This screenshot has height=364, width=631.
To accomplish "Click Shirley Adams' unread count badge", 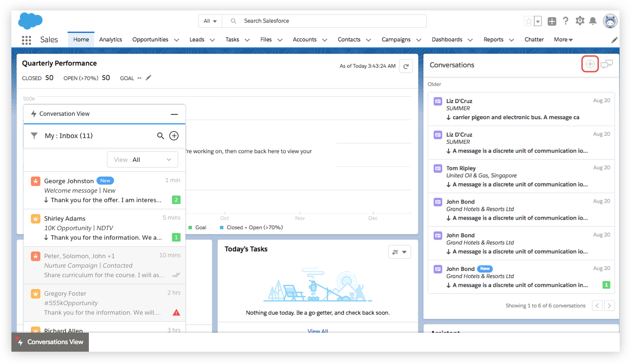I will pos(176,237).
